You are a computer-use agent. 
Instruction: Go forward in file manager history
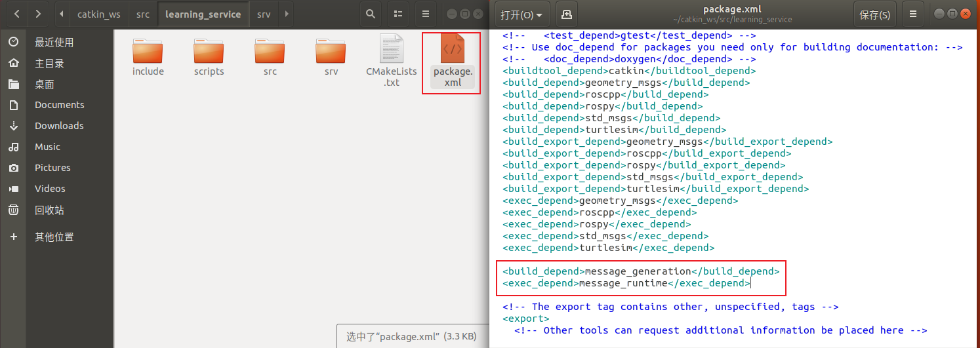tap(39, 14)
